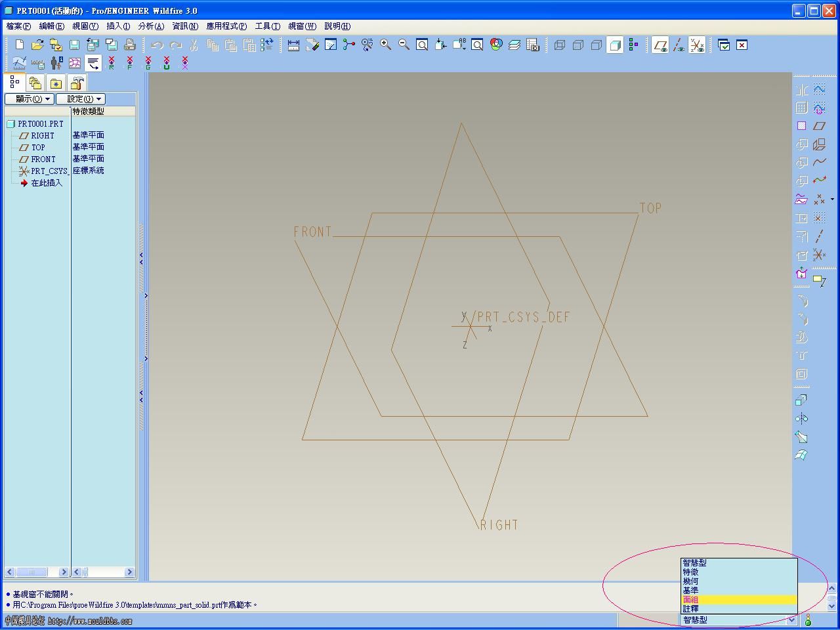840x630 pixels.
Task: Click the extrude tool icon
Action: coord(801,400)
